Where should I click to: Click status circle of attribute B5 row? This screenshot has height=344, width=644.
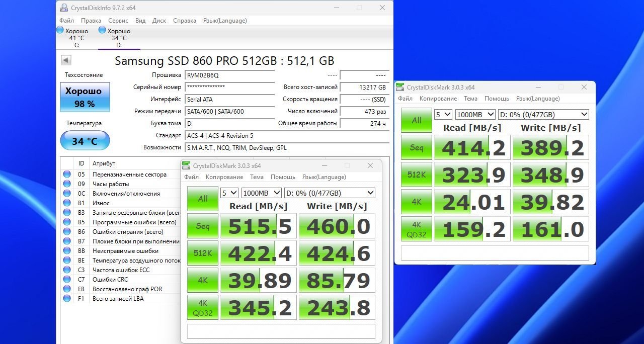click(x=67, y=222)
